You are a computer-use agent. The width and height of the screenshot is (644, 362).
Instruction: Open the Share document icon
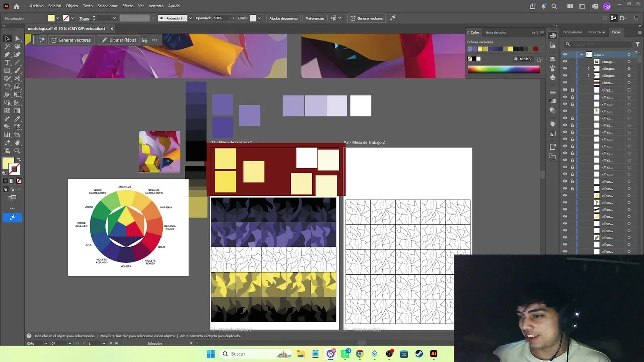click(533, 6)
